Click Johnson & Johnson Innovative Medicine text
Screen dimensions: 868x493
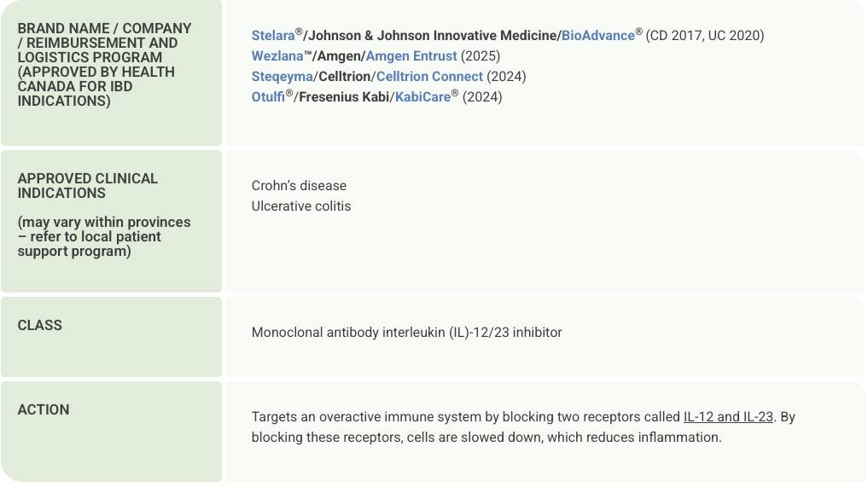(x=432, y=36)
